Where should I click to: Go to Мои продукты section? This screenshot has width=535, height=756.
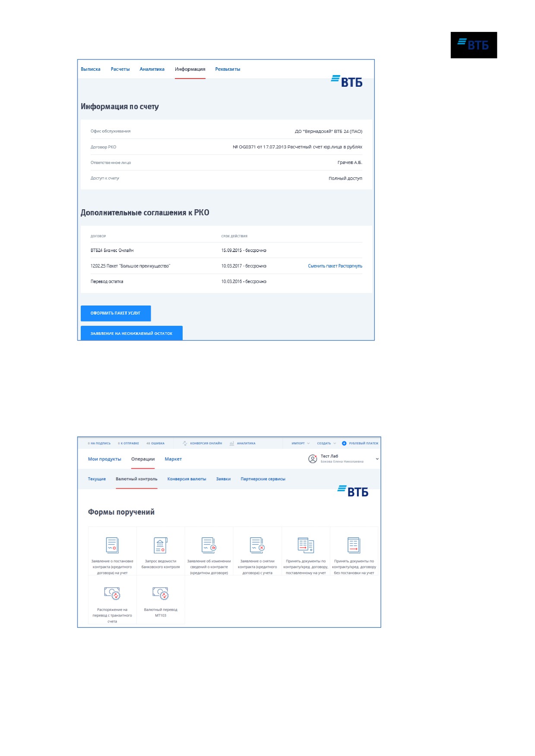click(104, 459)
